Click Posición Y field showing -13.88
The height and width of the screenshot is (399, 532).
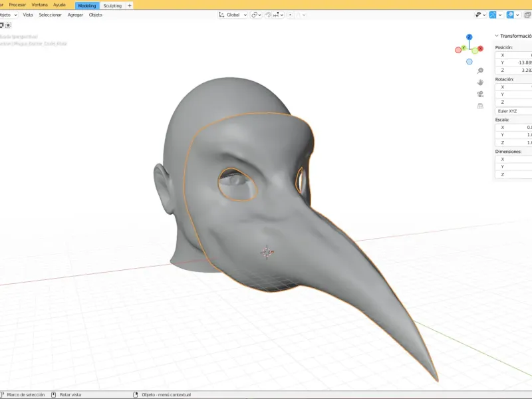pos(513,63)
